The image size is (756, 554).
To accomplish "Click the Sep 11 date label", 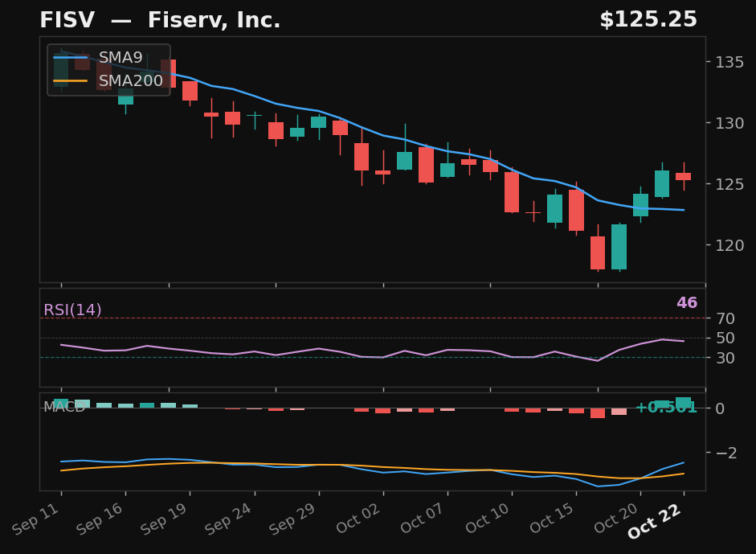I will [36, 519].
